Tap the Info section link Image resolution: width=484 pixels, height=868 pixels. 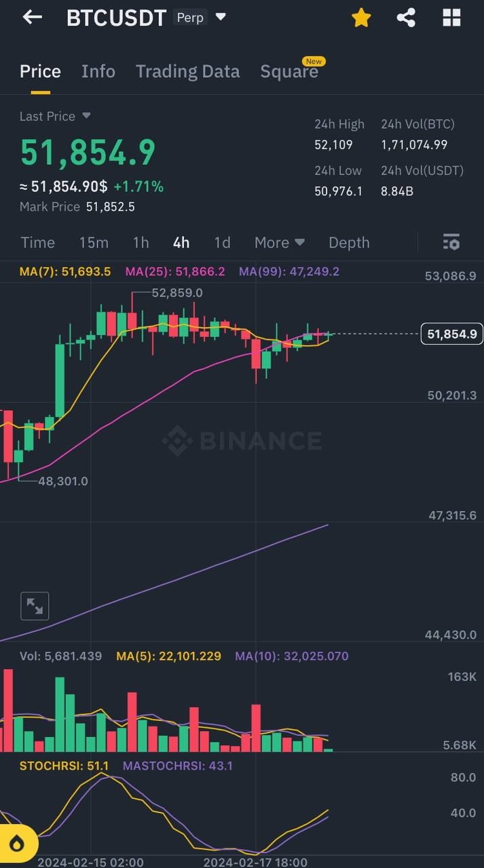pyautogui.click(x=98, y=71)
